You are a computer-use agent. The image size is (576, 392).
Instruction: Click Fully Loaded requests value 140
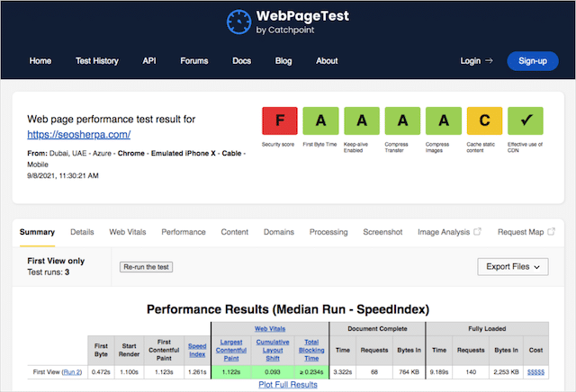pos(471,372)
